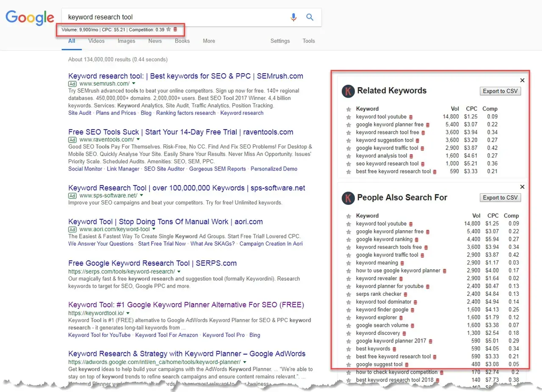Image resolution: width=542 pixels, height=392 pixels.
Task: Open dropdown arrow next to adwords.google.com URL
Action: (x=245, y=362)
